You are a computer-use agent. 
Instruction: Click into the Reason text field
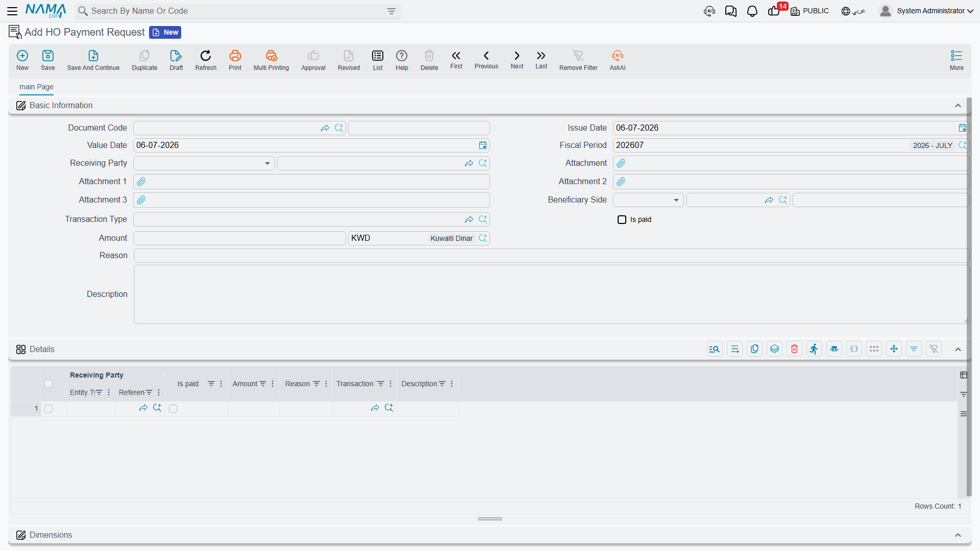point(551,256)
